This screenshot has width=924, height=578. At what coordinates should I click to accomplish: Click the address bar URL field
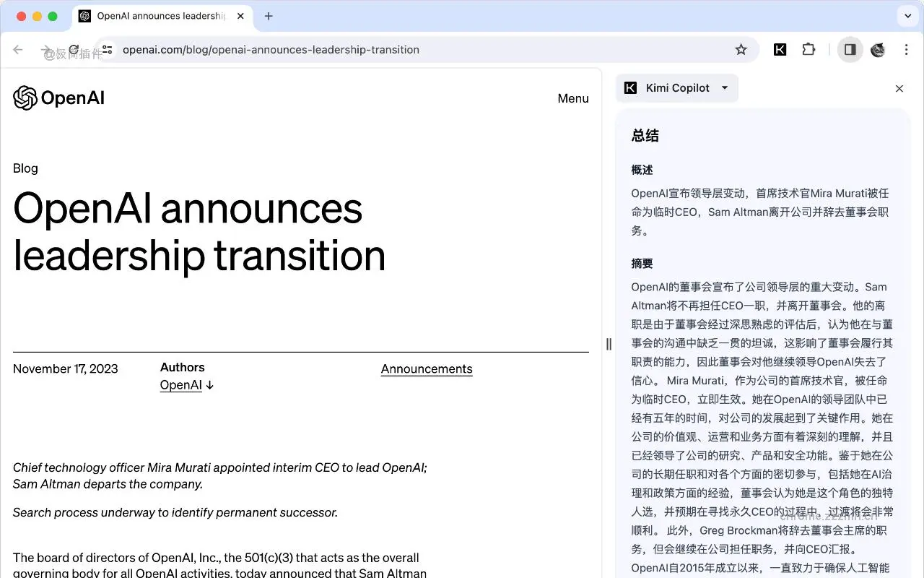point(271,50)
